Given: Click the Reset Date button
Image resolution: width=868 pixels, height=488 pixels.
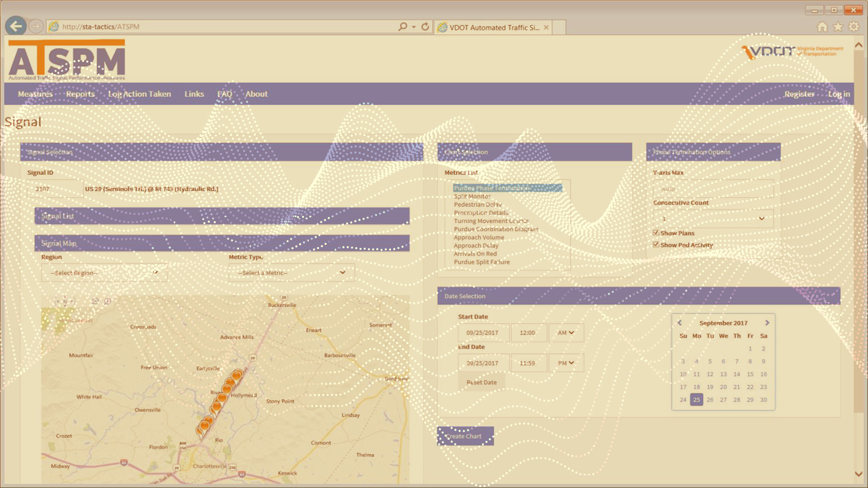Looking at the screenshot, I should tap(481, 382).
